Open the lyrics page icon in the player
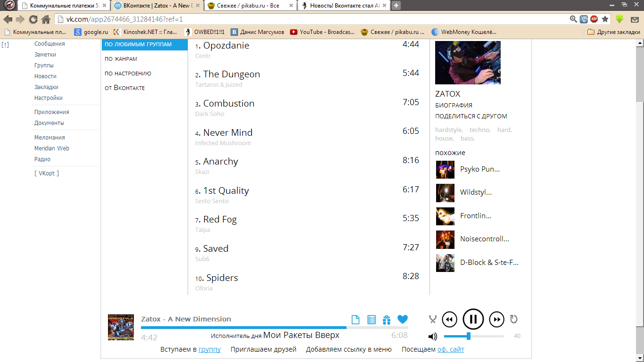Viewport: 644px width, 362px height. tap(355, 320)
